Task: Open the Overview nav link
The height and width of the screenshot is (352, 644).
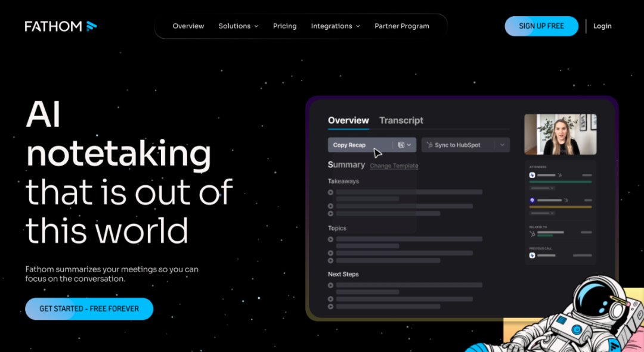Action: coord(188,26)
